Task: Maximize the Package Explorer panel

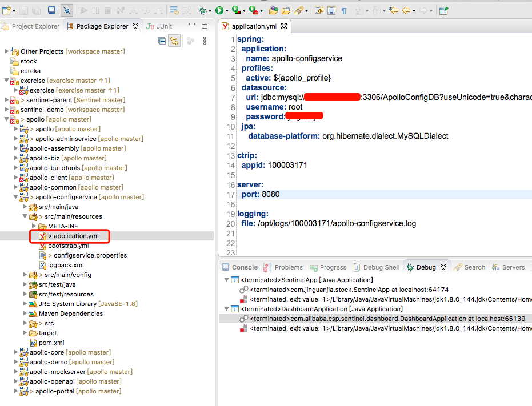Action: (205, 26)
